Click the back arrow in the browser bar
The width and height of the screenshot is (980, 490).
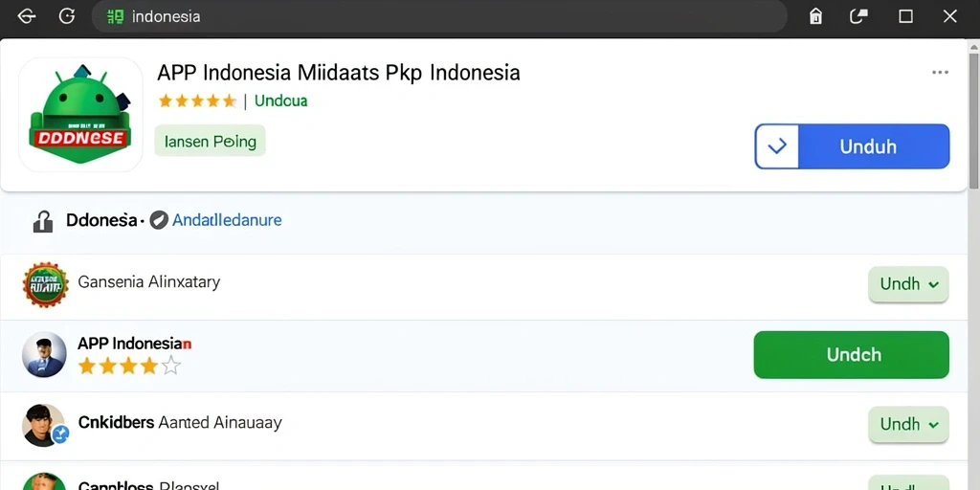pyautogui.click(x=26, y=17)
